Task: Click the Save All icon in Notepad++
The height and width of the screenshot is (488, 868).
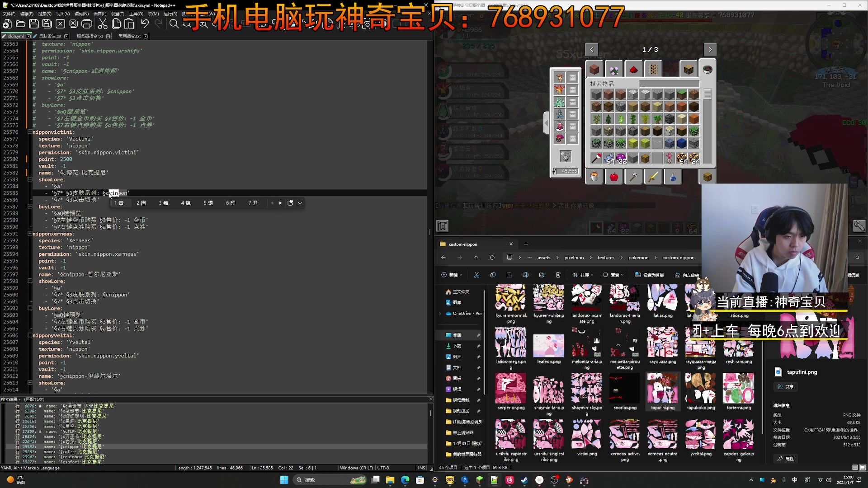Action: click(47, 24)
